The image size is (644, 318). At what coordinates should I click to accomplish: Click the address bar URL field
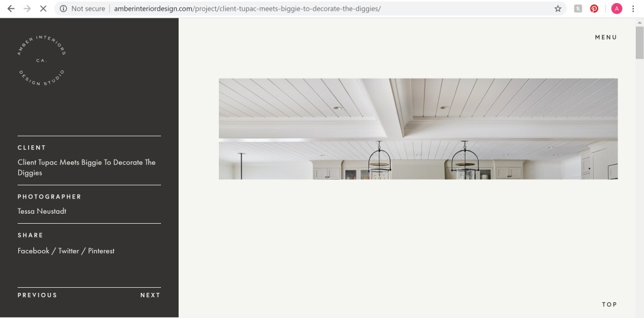click(314, 9)
